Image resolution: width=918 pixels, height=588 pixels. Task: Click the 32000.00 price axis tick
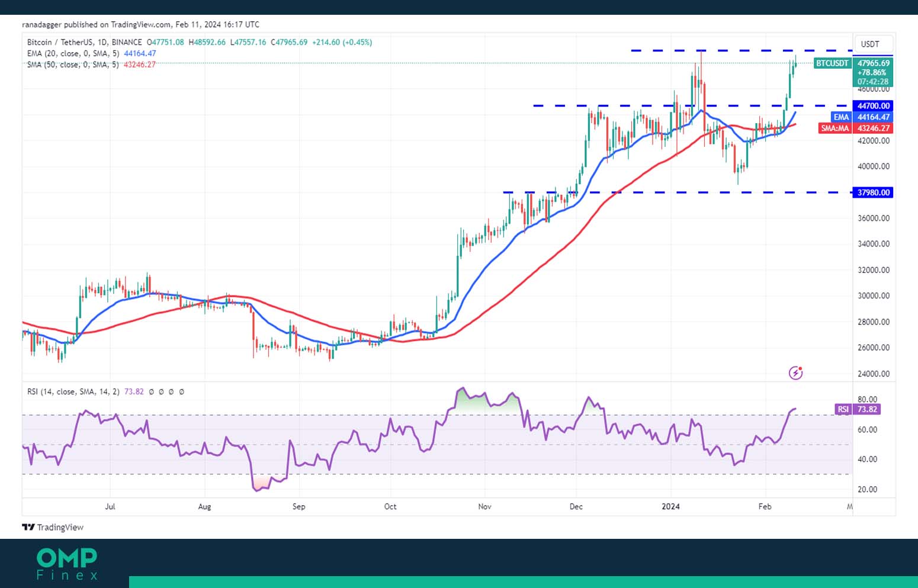pyautogui.click(x=874, y=270)
